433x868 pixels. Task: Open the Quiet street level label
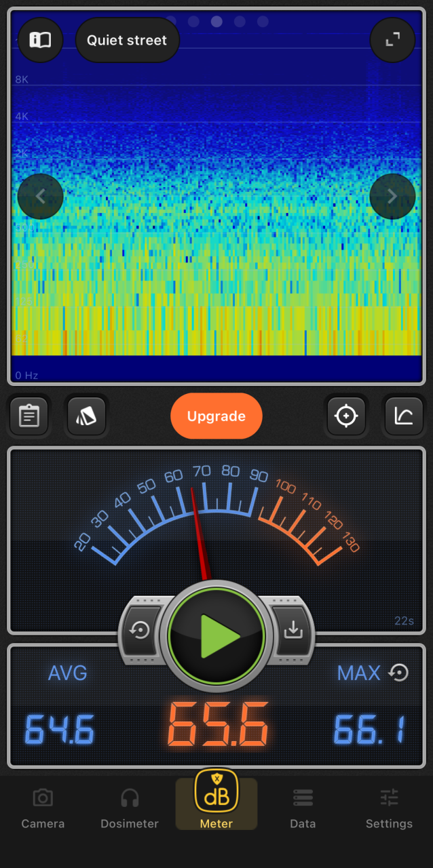[x=127, y=41]
